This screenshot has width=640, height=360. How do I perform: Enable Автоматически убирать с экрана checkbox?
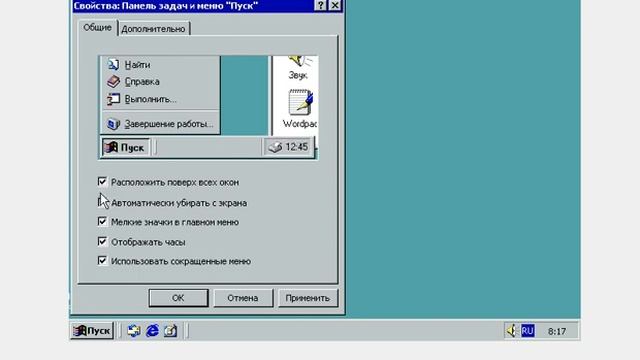pos(102,202)
